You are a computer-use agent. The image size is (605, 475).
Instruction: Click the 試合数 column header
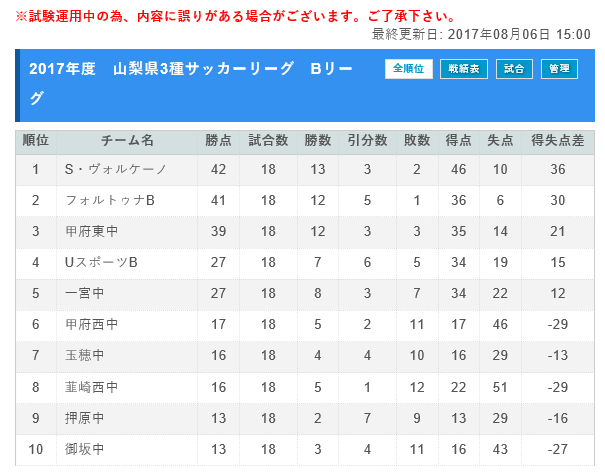pyautogui.click(x=268, y=141)
